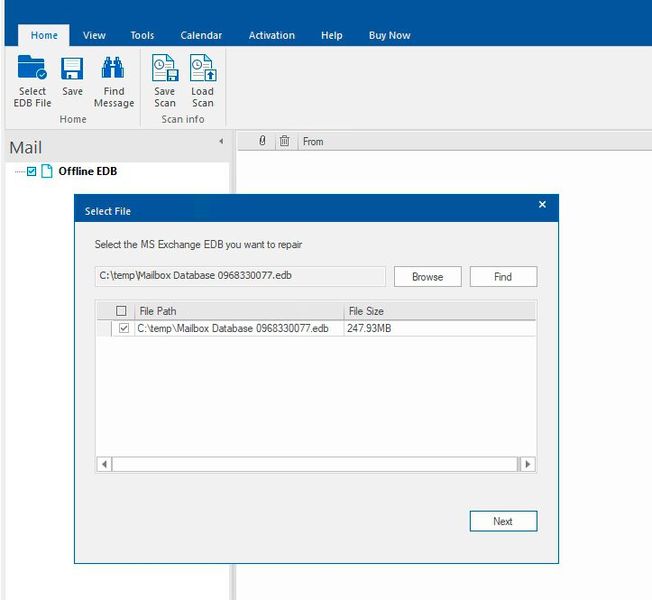652x600 pixels.
Task: Collapse the Mail panel arrow
Action: (x=221, y=142)
